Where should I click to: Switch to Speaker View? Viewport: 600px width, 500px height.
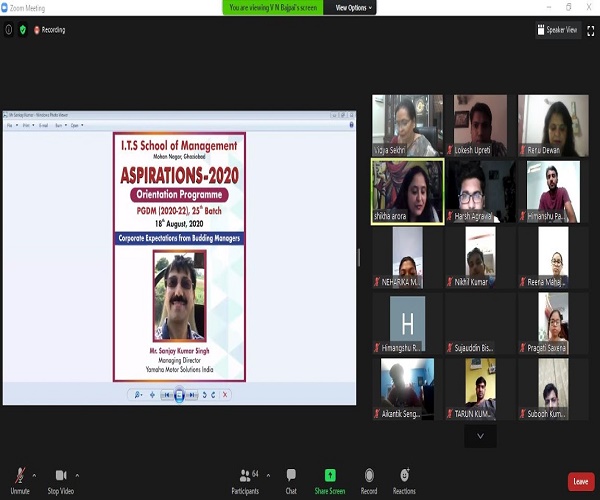pos(558,30)
